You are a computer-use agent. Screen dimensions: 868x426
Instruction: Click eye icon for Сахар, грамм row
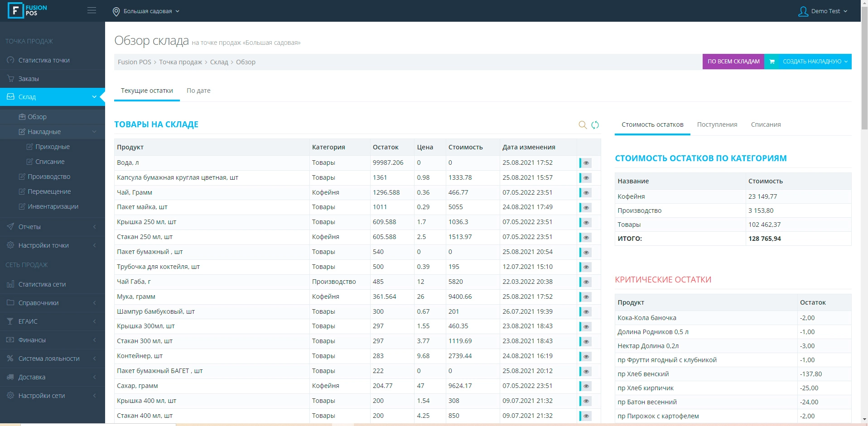[x=586, y=386]
